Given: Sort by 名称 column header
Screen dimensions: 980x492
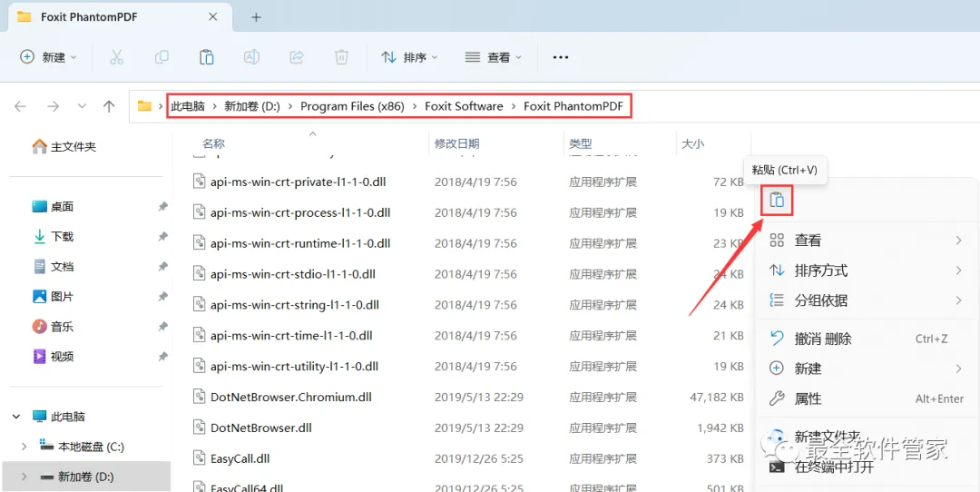Looking at the screenshot, I should click(x=213, y=143).
